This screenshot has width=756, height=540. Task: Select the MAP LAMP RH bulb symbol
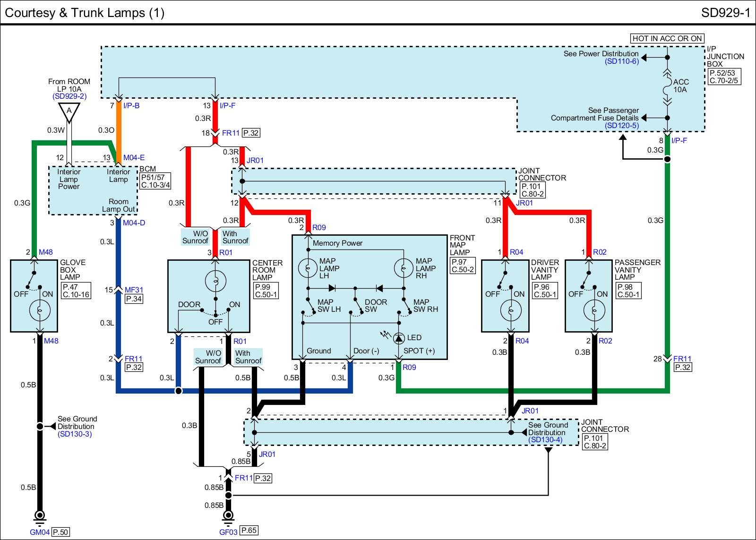pyautogui.click(x=404, y=268)
